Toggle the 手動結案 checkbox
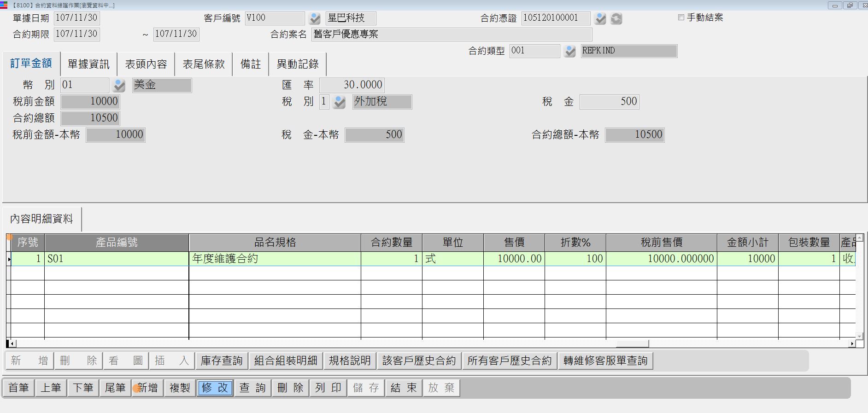868x413 pixels. click(x=681, y=17)
